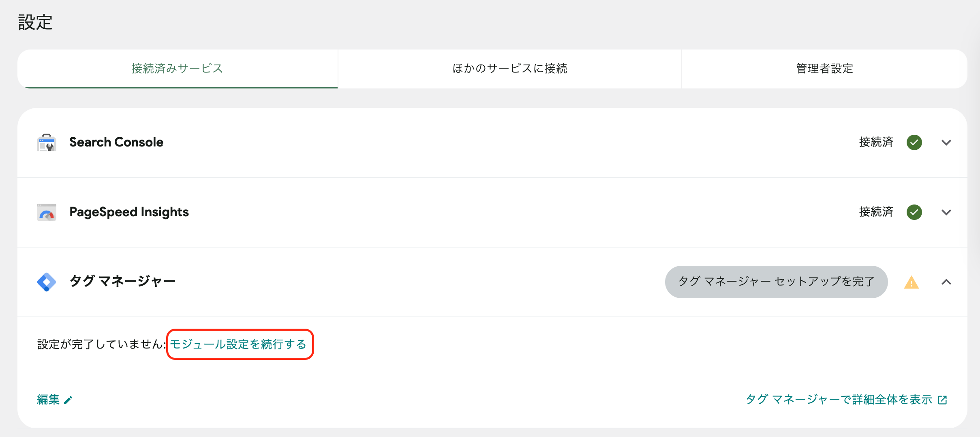
Task: Click the green checkmark next to Search Console
Action: pyautogui.click(x=914, y=142)
